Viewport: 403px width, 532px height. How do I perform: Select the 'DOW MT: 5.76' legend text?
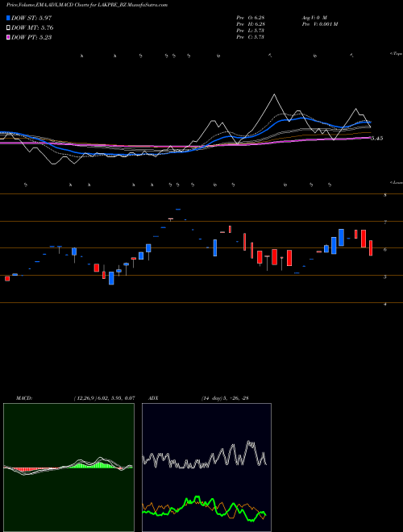[32, 28]
